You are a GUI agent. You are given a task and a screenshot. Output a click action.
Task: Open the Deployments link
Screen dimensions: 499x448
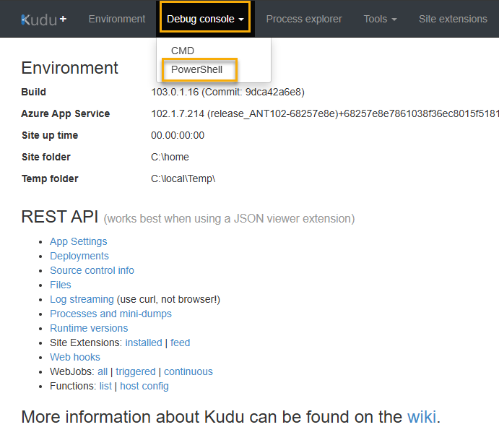(79, 256)
